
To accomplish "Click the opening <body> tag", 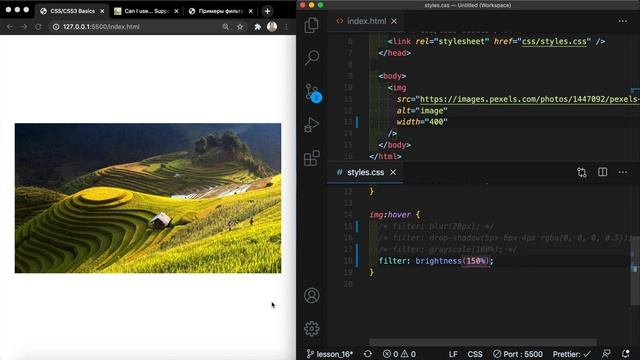I will (x=392, y=76).
